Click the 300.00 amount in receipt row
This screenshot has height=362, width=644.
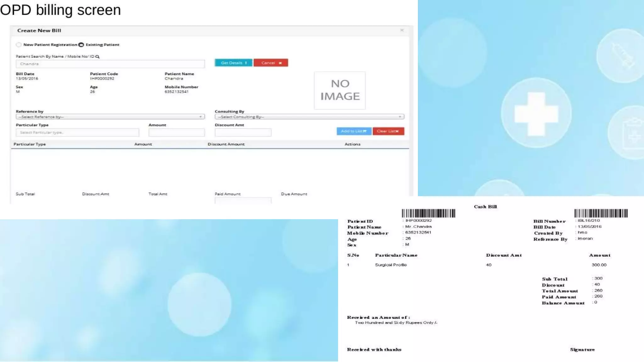(x=599, y=265)
